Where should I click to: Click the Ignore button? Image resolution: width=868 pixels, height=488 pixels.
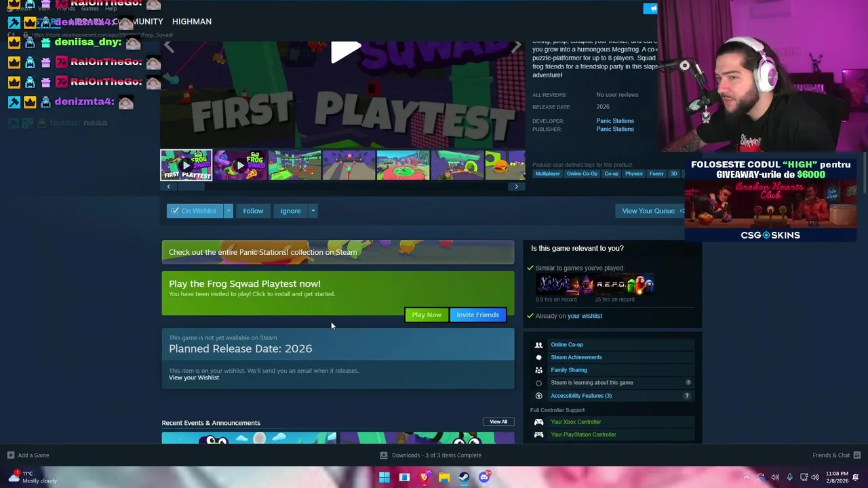pos(290,211)
